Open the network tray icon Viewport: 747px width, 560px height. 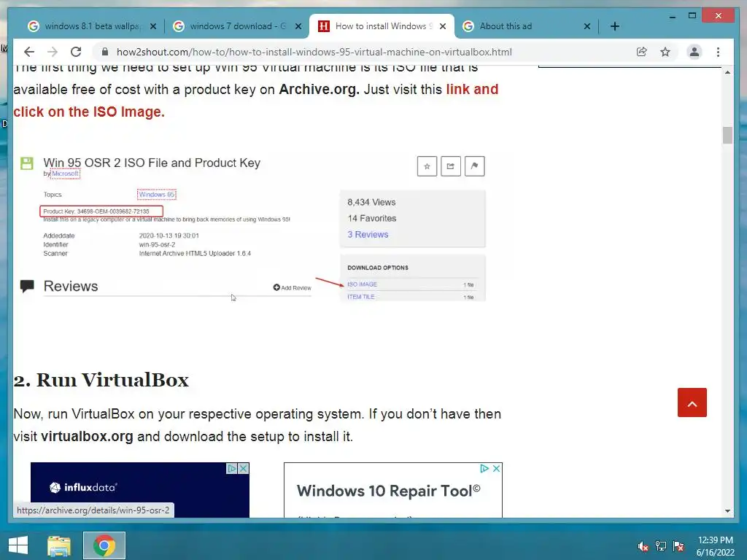(x=661, y=546)
